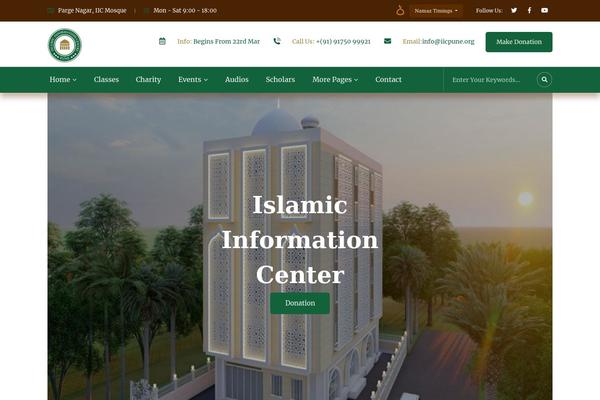Screen dimensions: 600x400
Task: Expand the More Pages menu
Action: [x=335, y=80]
